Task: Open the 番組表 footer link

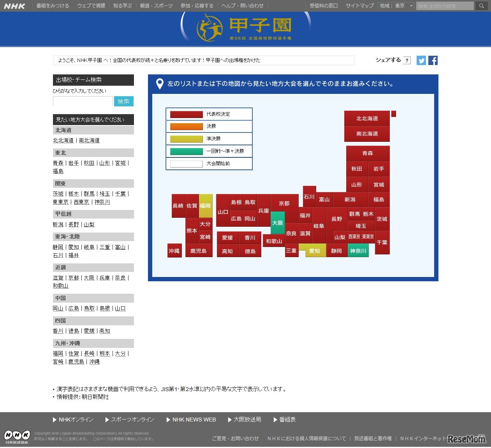Action: tap(287, 420)
